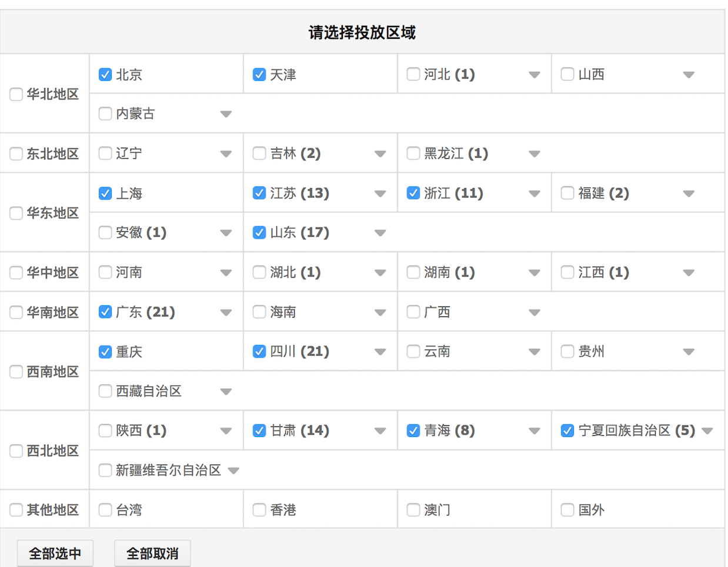The image size is (728, 567).
Task: Expand the 四川 dropdown arrow
Action: point(380,352)
